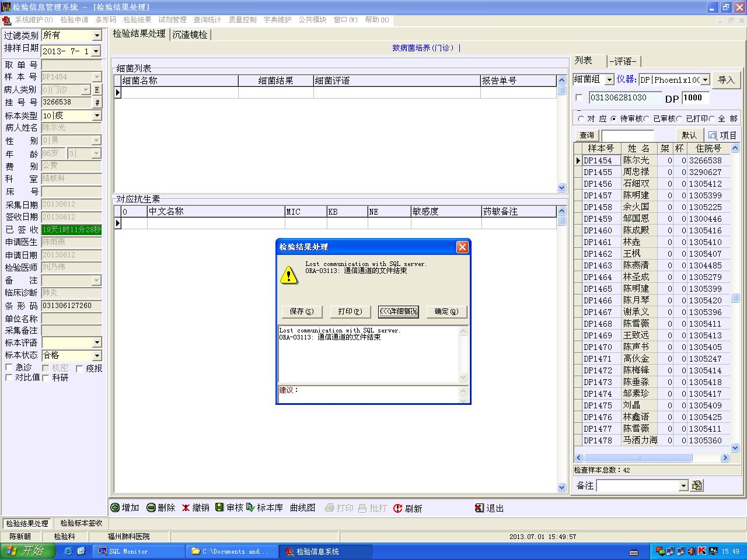747x560 pixels.
Task: Click the 确定(O) button in dialog
Action: coord(446,311)
